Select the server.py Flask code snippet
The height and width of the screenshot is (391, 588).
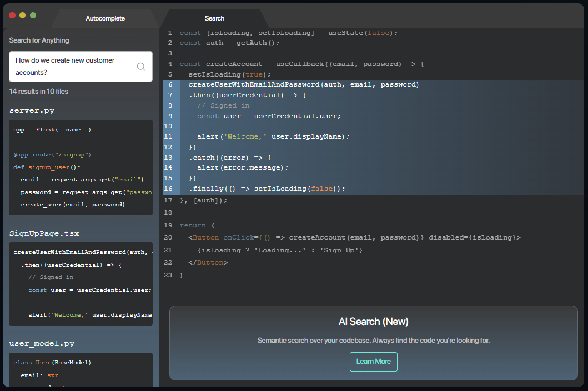pyautogui.click(x=81, y=167)
